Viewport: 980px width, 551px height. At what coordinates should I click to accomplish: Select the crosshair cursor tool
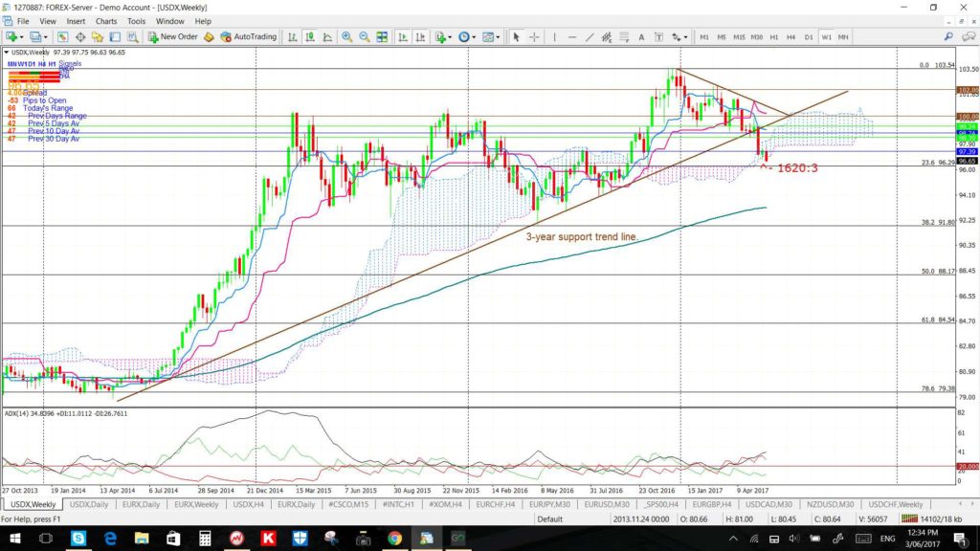point(534,37)
